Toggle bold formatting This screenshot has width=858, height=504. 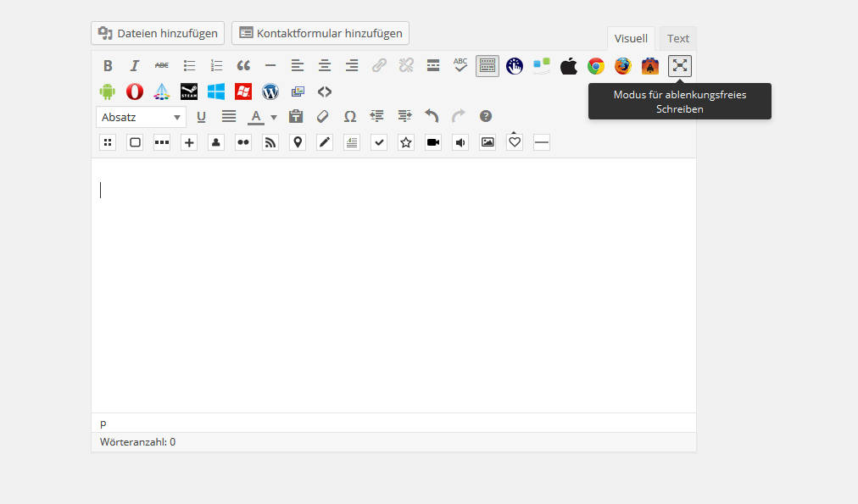pos(108,66)
